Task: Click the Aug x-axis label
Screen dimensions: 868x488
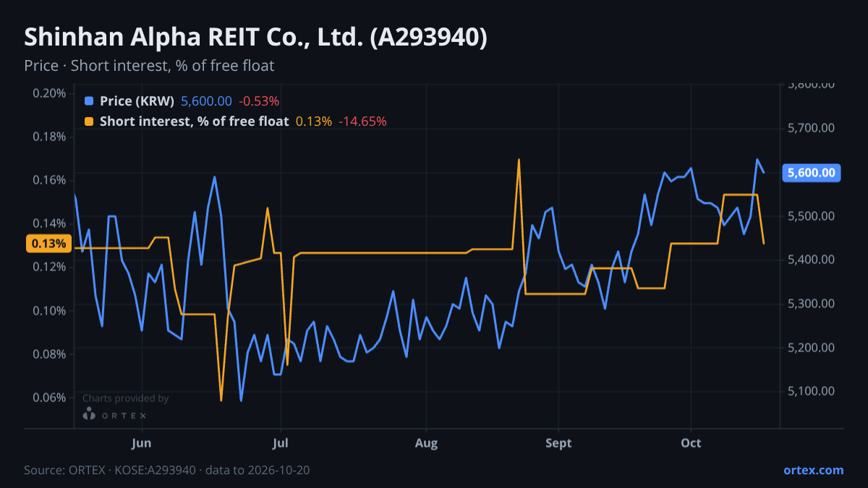Action: pos(427,443)
